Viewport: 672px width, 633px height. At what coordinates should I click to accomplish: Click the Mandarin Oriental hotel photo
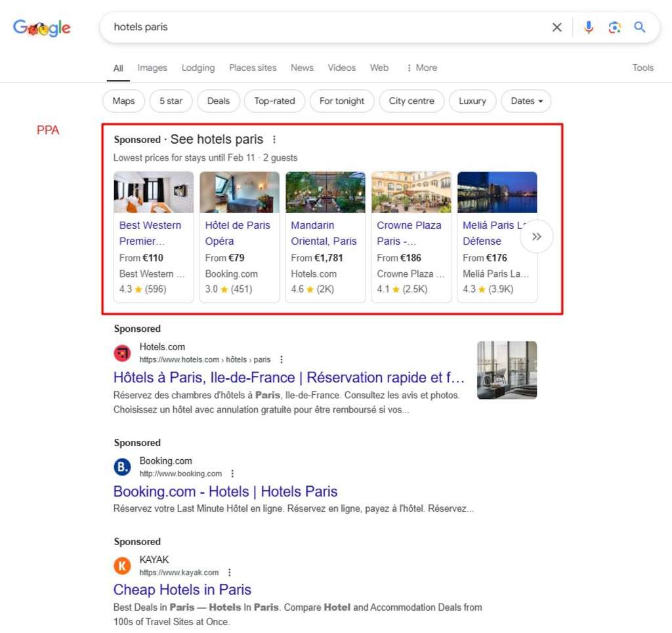[x=325, y=192]
